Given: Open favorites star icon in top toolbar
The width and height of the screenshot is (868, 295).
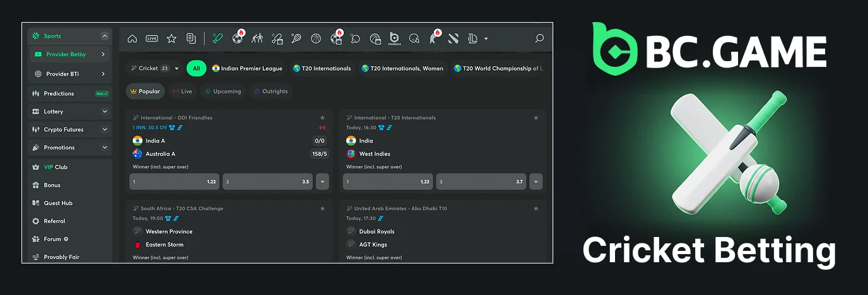Looking at the screenshot, I should (x=172, y=38).
